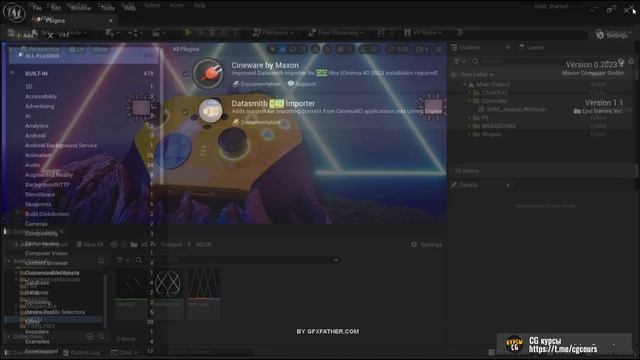Open the Help menu
640x360 pixels.
[x=129, y=7]
